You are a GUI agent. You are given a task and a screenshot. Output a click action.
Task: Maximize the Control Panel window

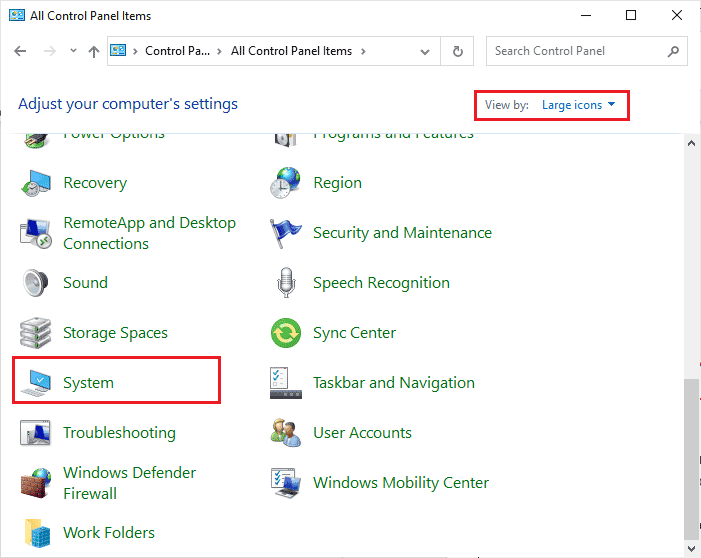click(631, 15)
